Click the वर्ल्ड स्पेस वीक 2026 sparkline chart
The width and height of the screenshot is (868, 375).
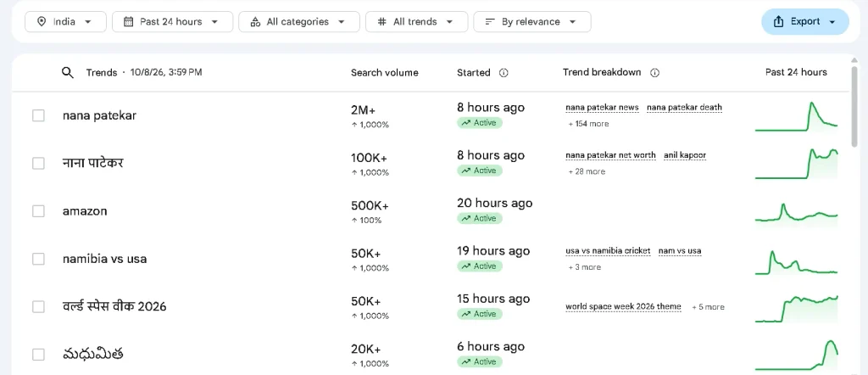[797, 309]
